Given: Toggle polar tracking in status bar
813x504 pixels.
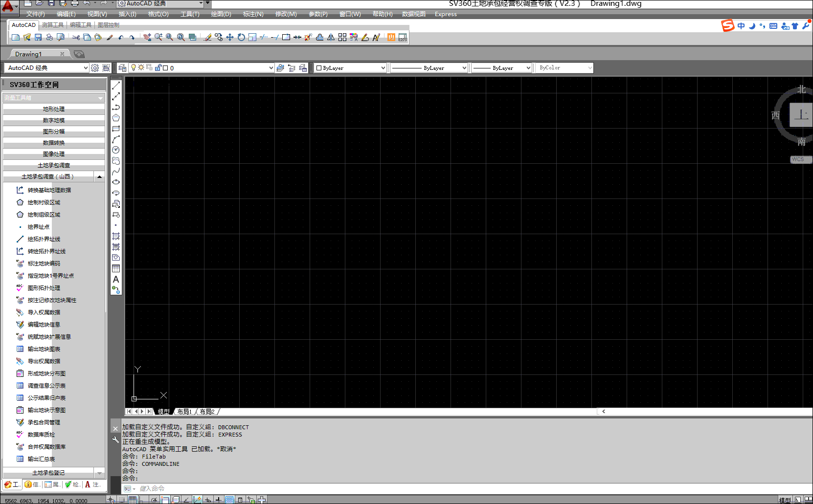Looking at the screenshot, I should (x=154, y=500).
